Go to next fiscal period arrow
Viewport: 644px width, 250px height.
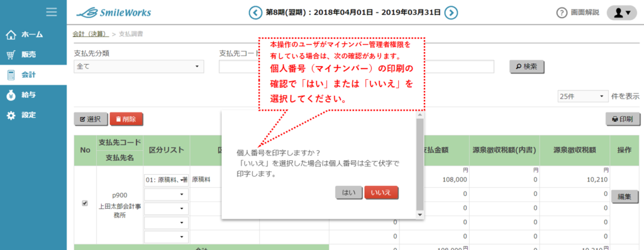click(452, 13)
